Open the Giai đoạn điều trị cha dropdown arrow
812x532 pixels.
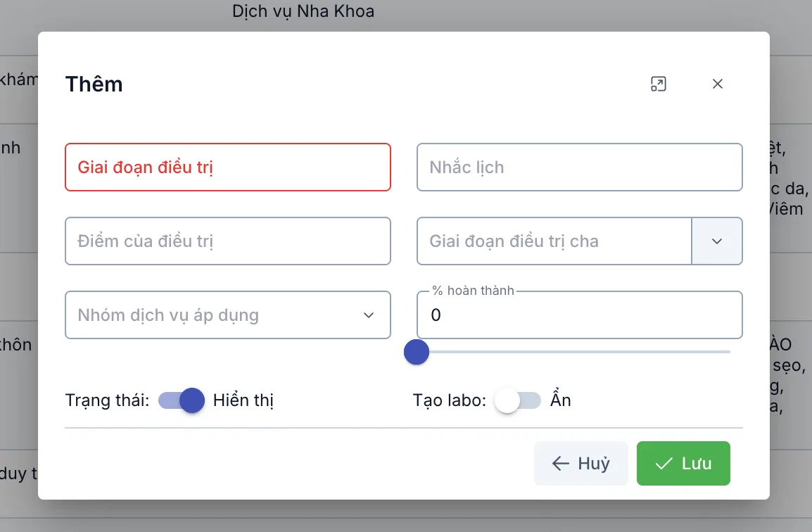pyautogui.click(x=717, y=241)
